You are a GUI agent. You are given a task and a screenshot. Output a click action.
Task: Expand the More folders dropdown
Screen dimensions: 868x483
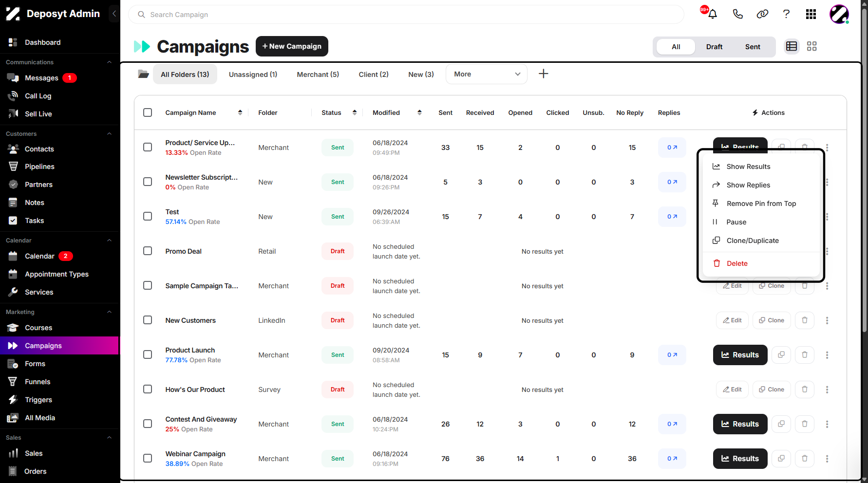pos(487,74)
